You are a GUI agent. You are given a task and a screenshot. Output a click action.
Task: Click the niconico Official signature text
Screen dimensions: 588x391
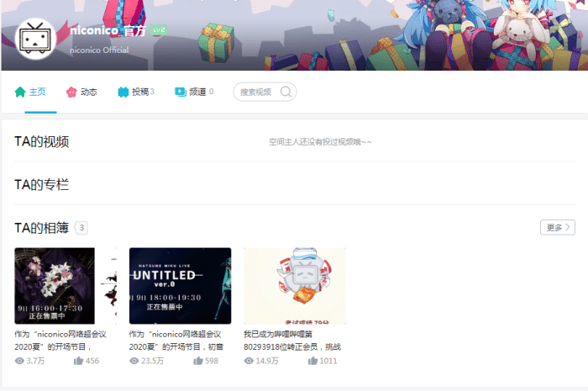99,50
